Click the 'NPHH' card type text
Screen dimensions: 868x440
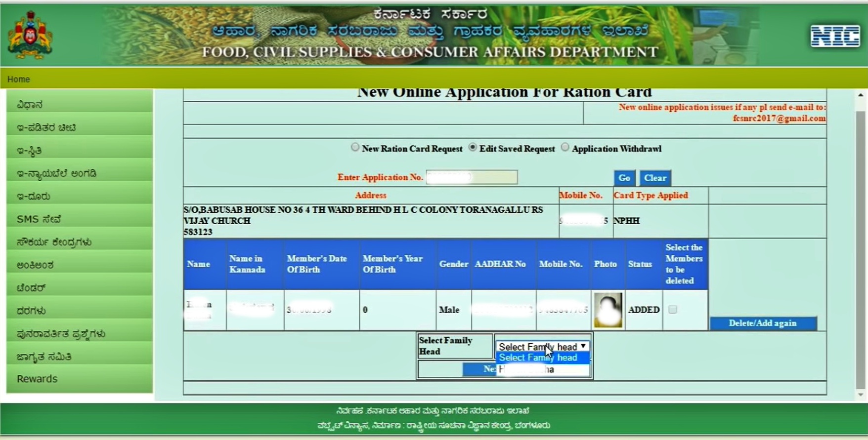point(626,221)
